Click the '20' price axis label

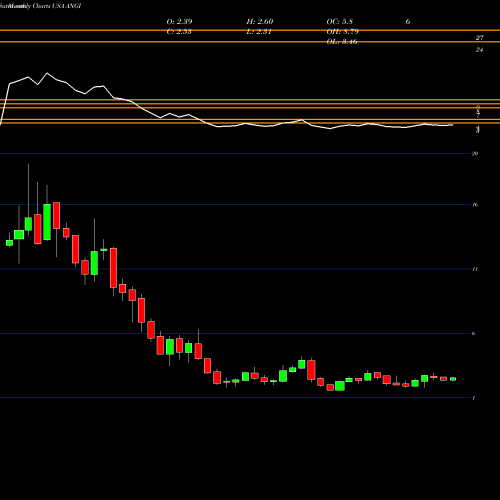click(475, 154)
